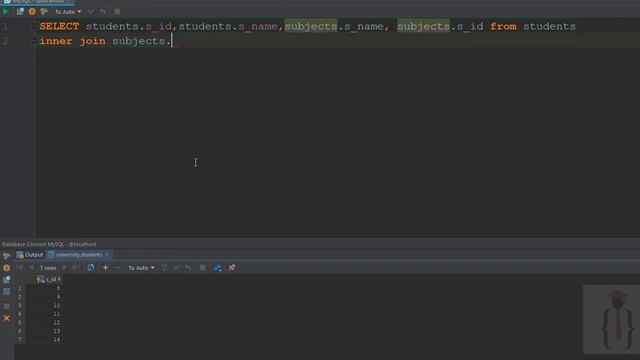Image resolution: width=640 pixels, height=360 pixels.
Task: Select row number 7 in the result grid
Action: pyautogui.click(x=19, y=340)
